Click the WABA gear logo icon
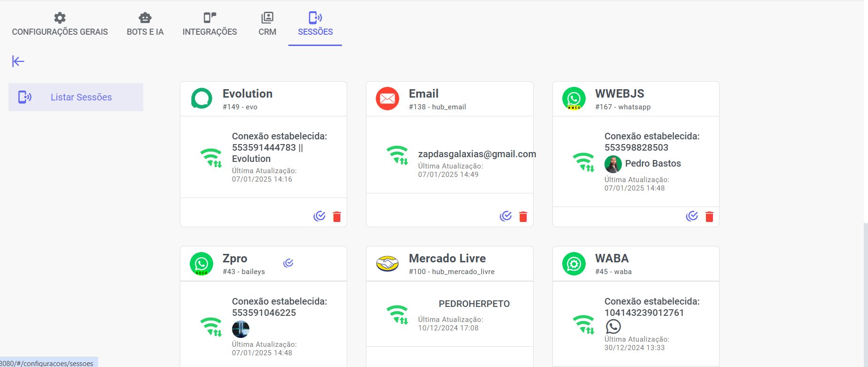This screenshot has width=868, height=367. [x=574, y=264]
